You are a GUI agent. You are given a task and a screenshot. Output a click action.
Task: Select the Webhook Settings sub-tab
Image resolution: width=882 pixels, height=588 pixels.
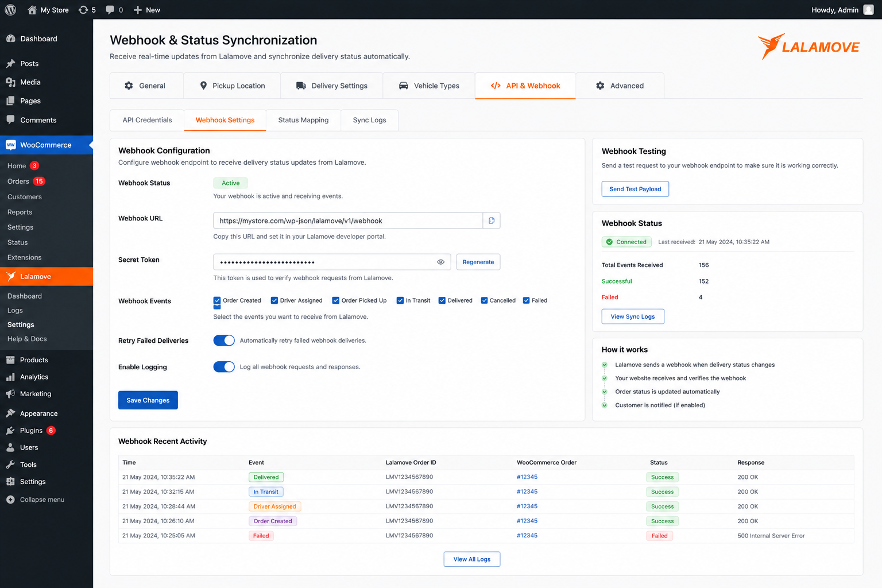225,120
